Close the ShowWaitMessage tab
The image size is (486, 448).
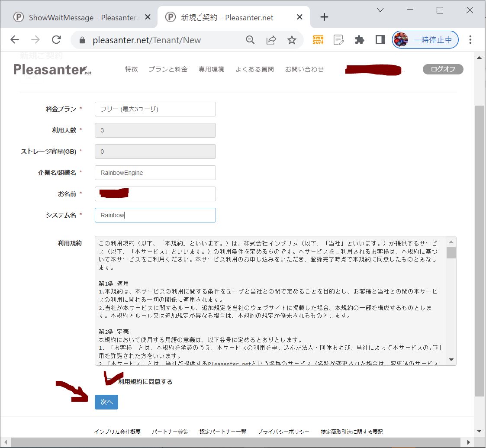[148, 17]
